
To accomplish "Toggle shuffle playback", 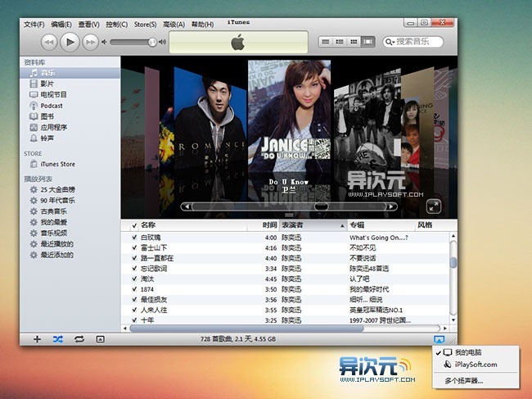I will point(57,339).
